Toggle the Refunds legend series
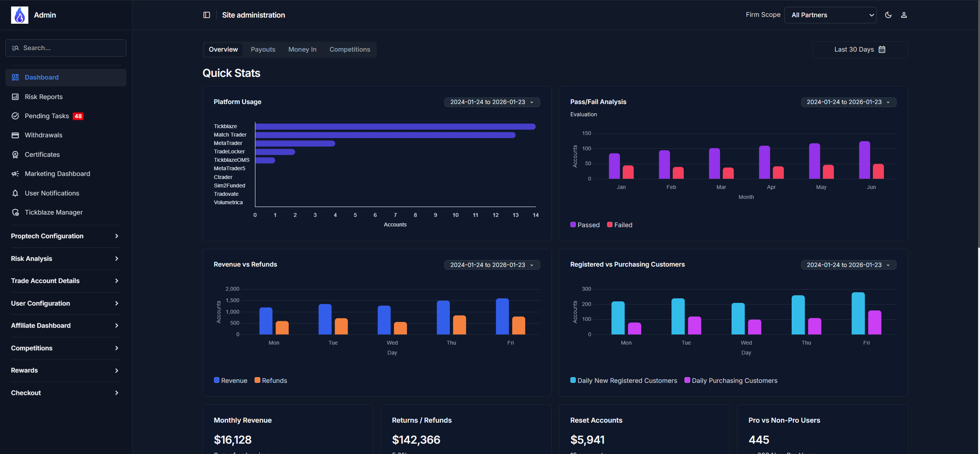 [x=271, y=381]
